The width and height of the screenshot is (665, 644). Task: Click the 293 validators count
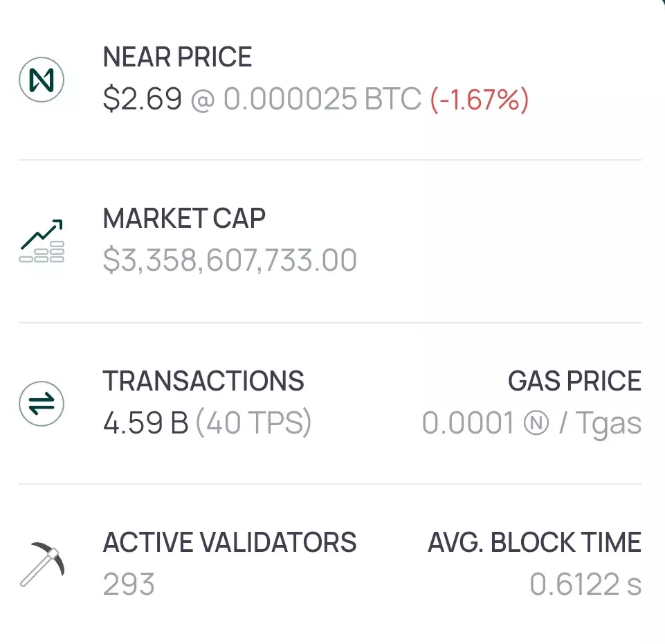coord(129,584)
